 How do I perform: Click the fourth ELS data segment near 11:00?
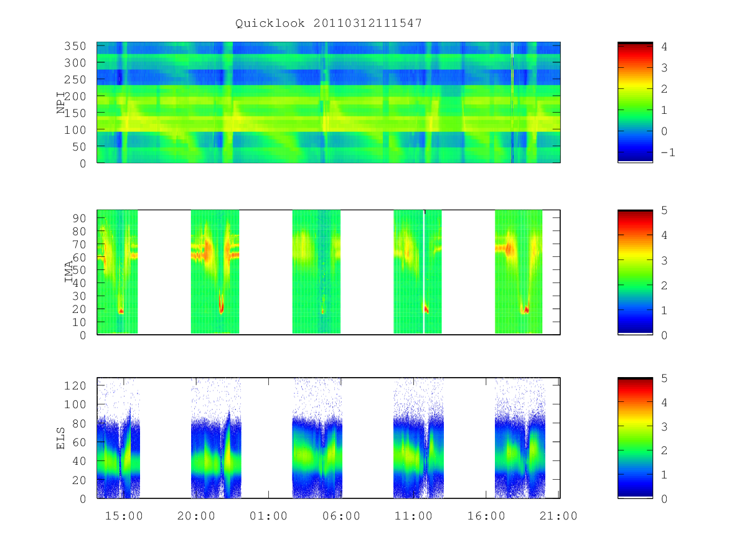coord(419,438)
